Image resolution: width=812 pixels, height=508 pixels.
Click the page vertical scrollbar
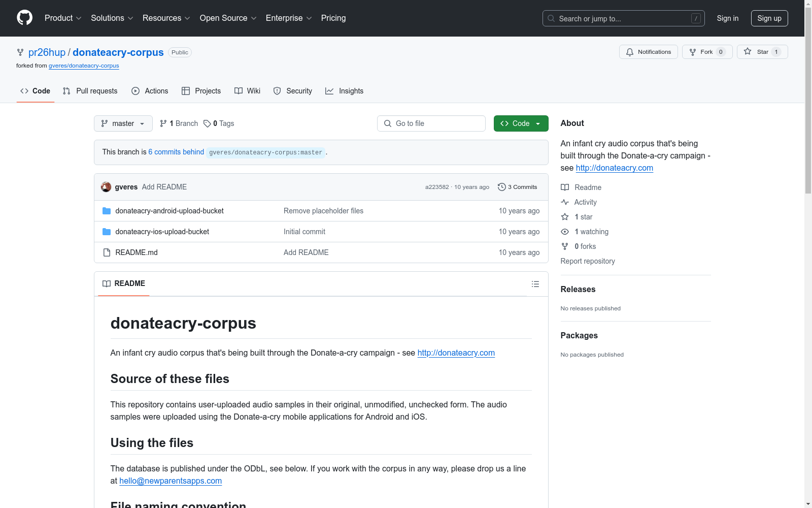pyautogui.click(x=808, y=102)
